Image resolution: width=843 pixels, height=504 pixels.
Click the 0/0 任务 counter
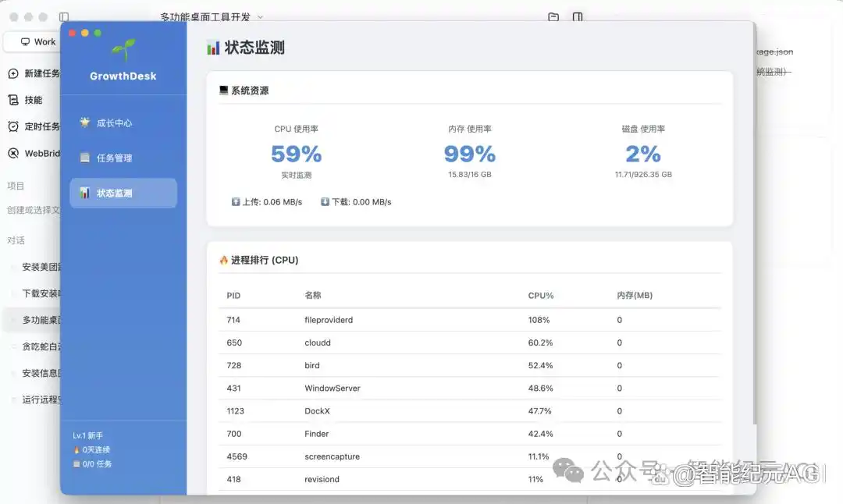92,463
